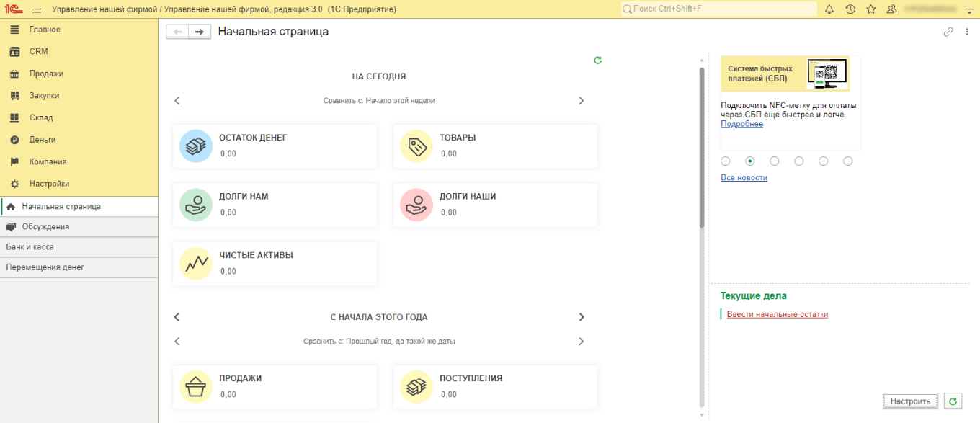The height and width of the screenshot is (423, 980).
Task: Open the history clock icon
Action: coord(850,9)
